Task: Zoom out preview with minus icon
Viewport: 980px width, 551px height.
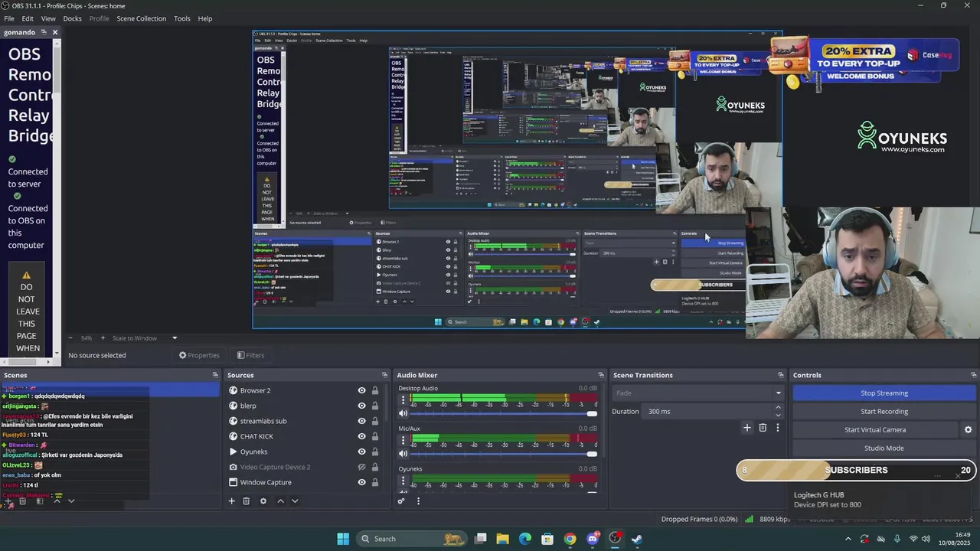Action: (x=70, y=337)
